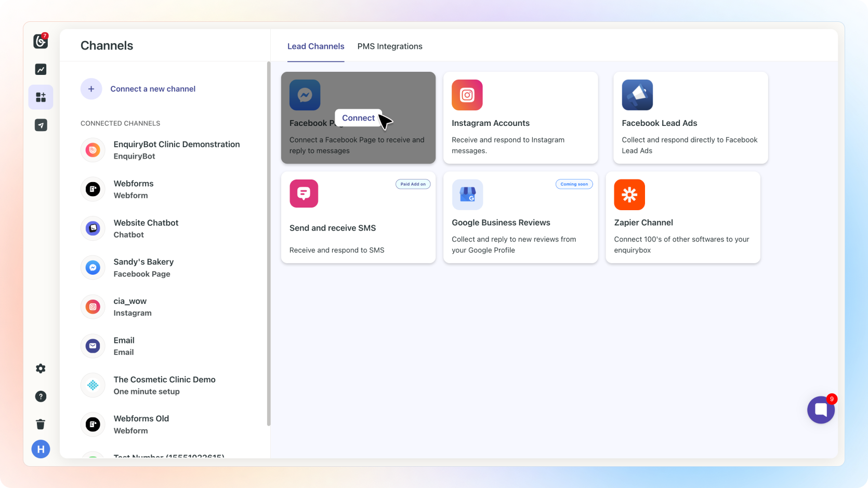Click the cia_wow Instagram icon
The width and height of the screenshot is (868, 488).
tap(93, 307)
